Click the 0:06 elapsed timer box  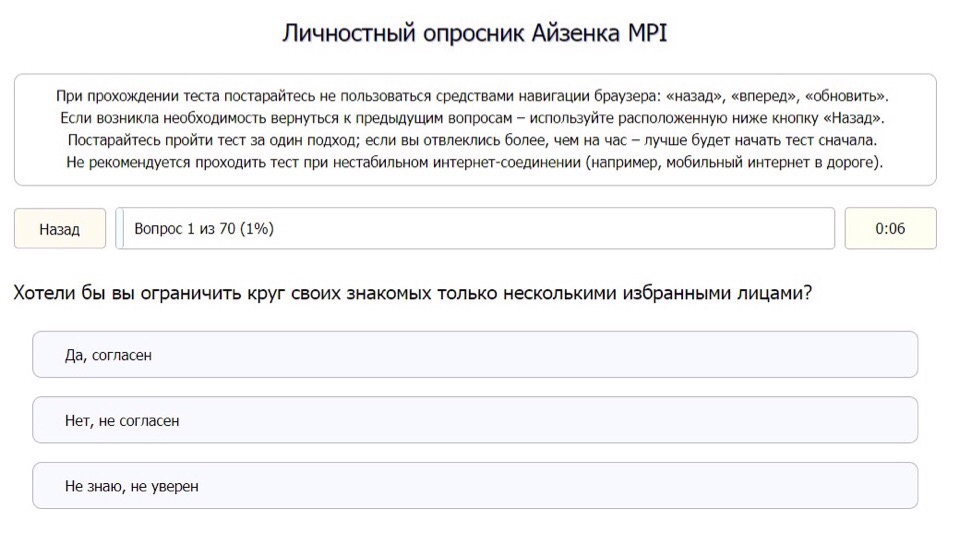pos(890,229)
